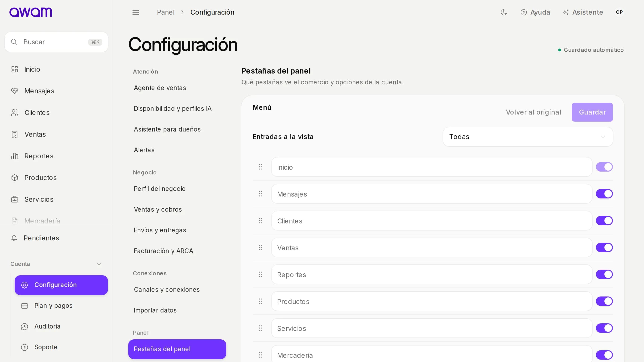Turn off the Reportes menu entry switch

tap(604, 274)
